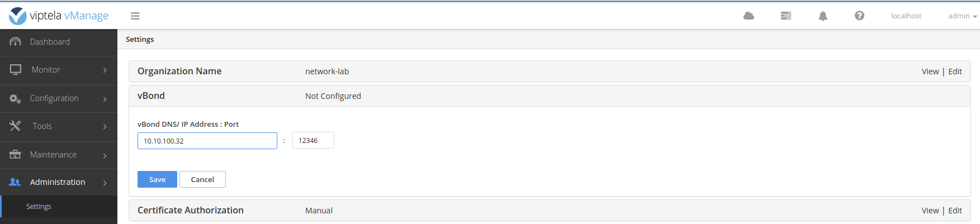Screen dimensions: 980x224
Task: Select Settings in the sidebar
Action: [39, 207]
